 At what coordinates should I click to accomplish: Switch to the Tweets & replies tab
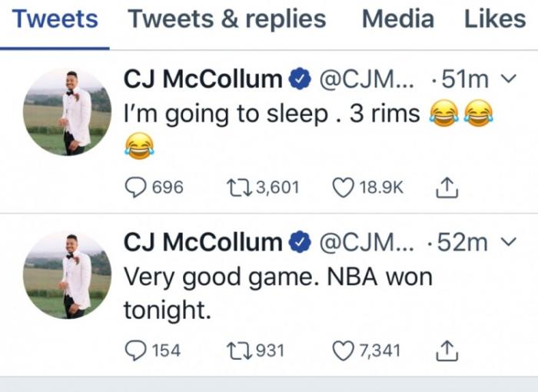[227, 19]
